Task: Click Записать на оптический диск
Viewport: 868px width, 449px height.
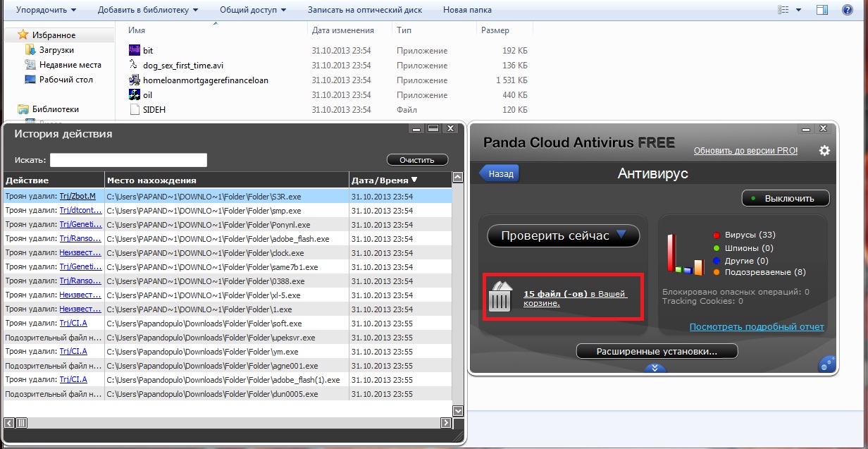Action: click(366, 10)
